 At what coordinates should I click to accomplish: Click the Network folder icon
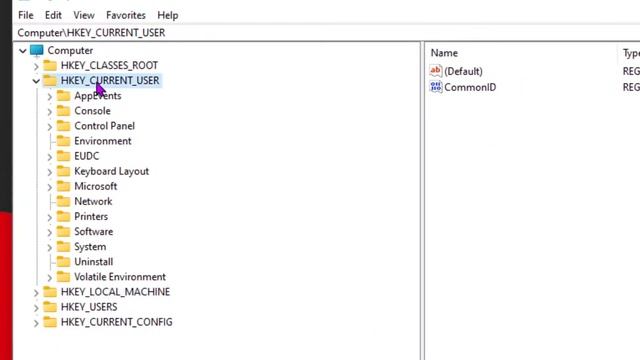coord(63,201)
